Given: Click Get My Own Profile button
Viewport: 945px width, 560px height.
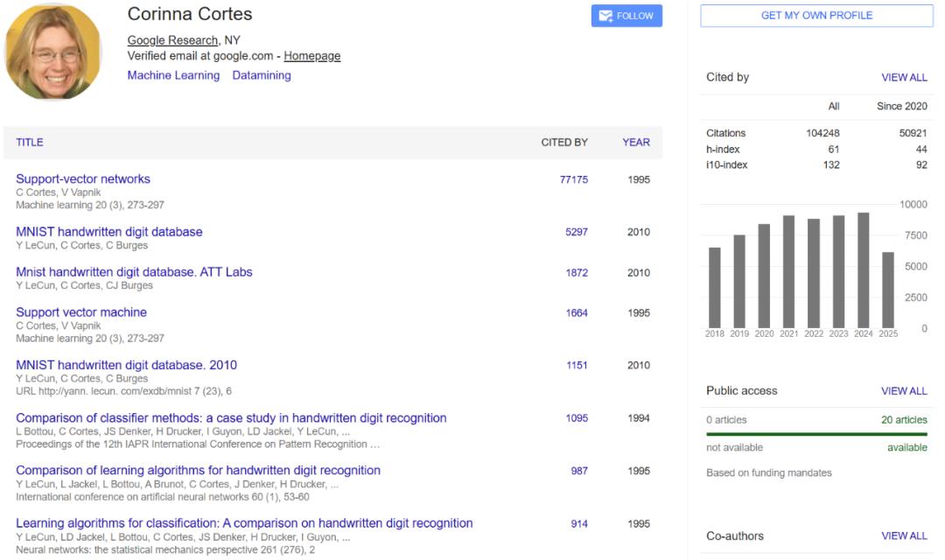Looking at the screenshot, I should point(816,16).
